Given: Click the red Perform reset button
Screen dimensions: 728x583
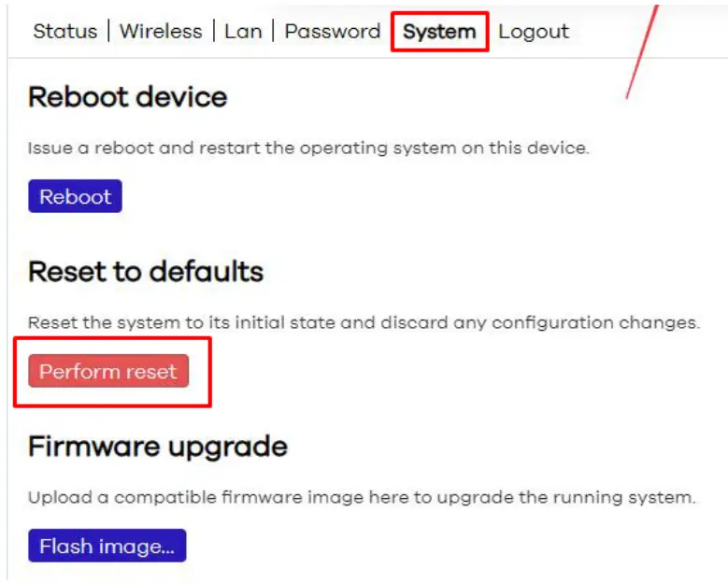Looking at the screenshot, I should coord(108,372).
